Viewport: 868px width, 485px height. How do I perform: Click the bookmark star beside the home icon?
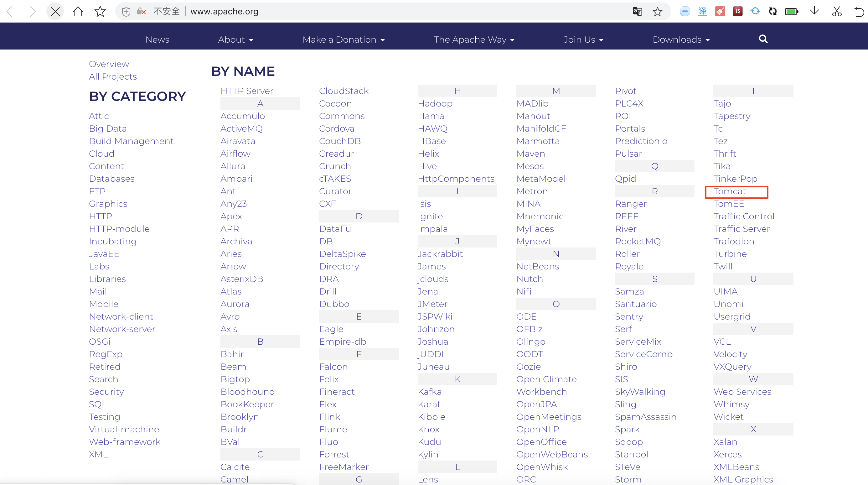click(x=100, y=12)
